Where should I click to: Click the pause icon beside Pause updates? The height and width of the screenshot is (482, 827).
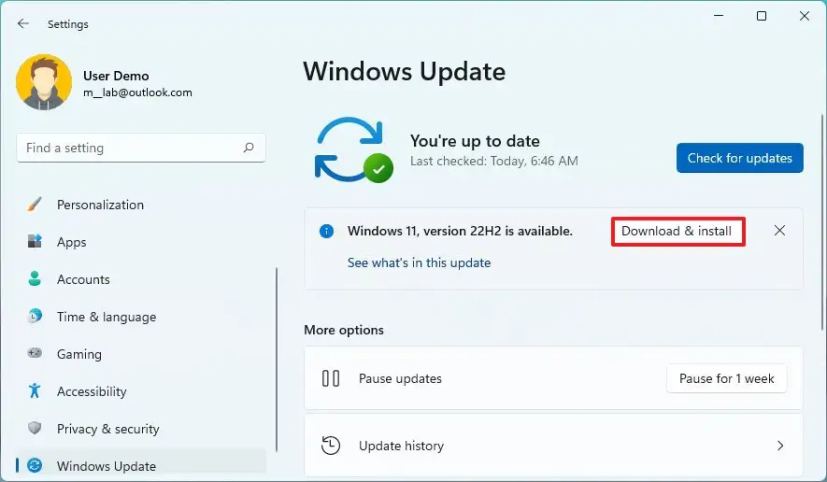pyautogui.click(x=331, y=379)
